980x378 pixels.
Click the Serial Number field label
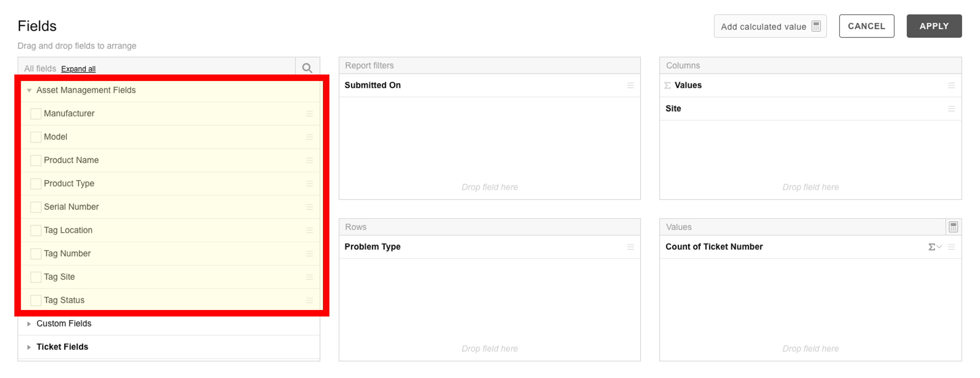click(x=71, y=207)
